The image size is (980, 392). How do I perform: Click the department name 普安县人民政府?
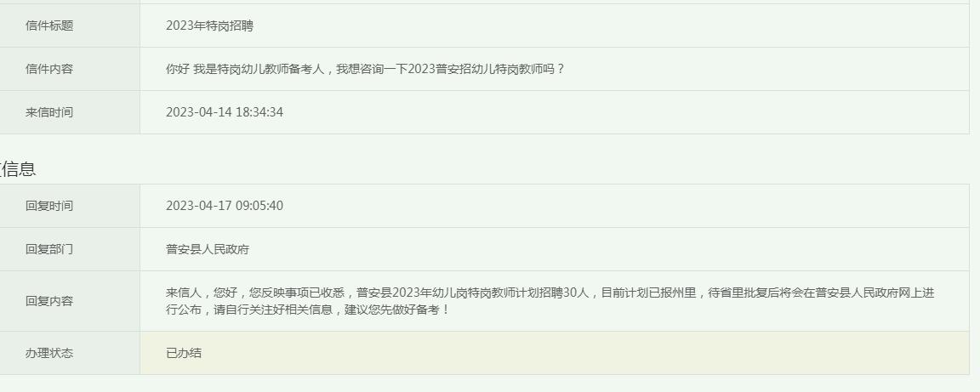click(x=208, y=249)
